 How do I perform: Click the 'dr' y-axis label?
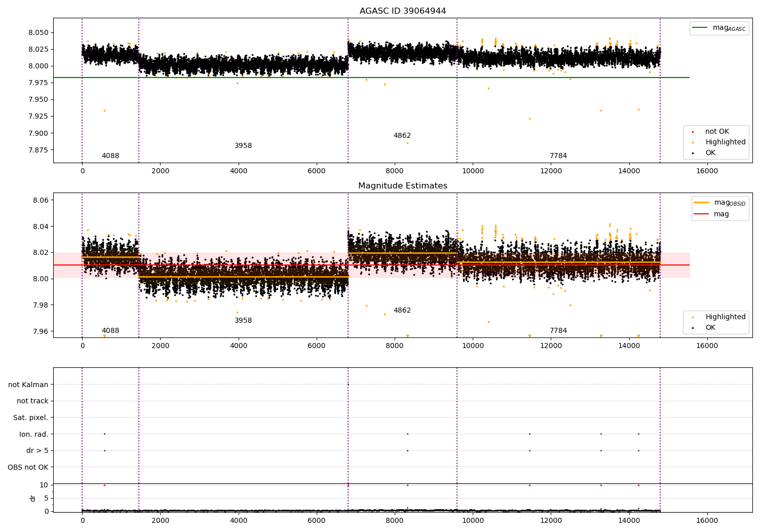tap(33, 498)
